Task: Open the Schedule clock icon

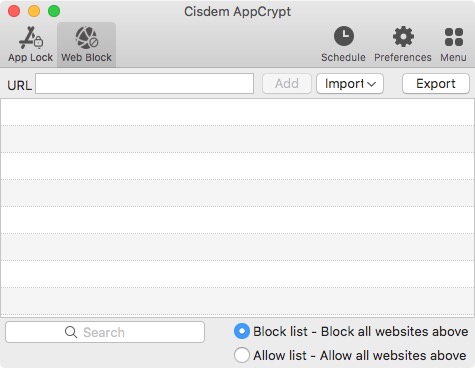Action: tap(344, 36)
